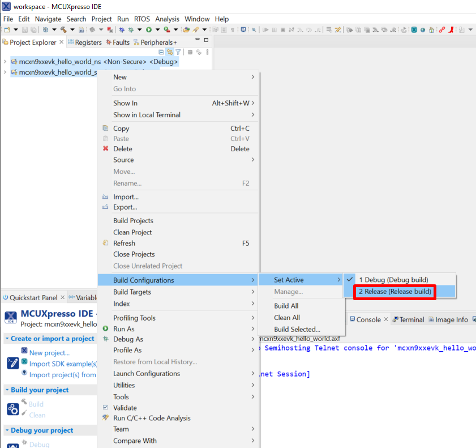Open the RTOS menu in menu bar
The width and height of the screenshot is (476, 448).
141,19
